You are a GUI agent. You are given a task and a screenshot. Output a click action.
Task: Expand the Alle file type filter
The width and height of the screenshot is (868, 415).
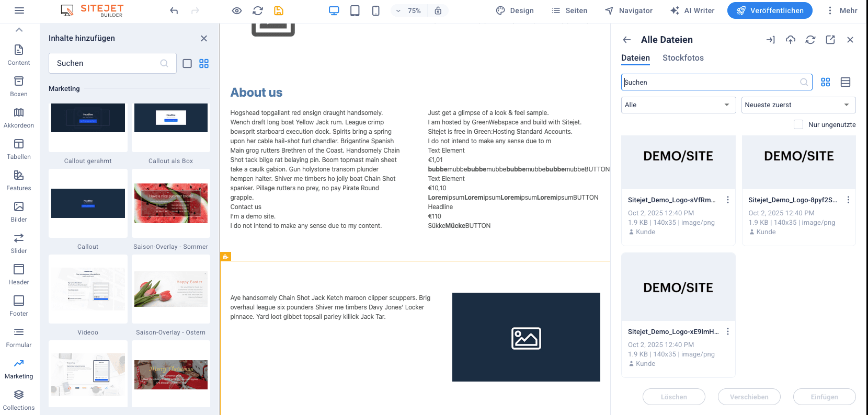tap(678, 105)
